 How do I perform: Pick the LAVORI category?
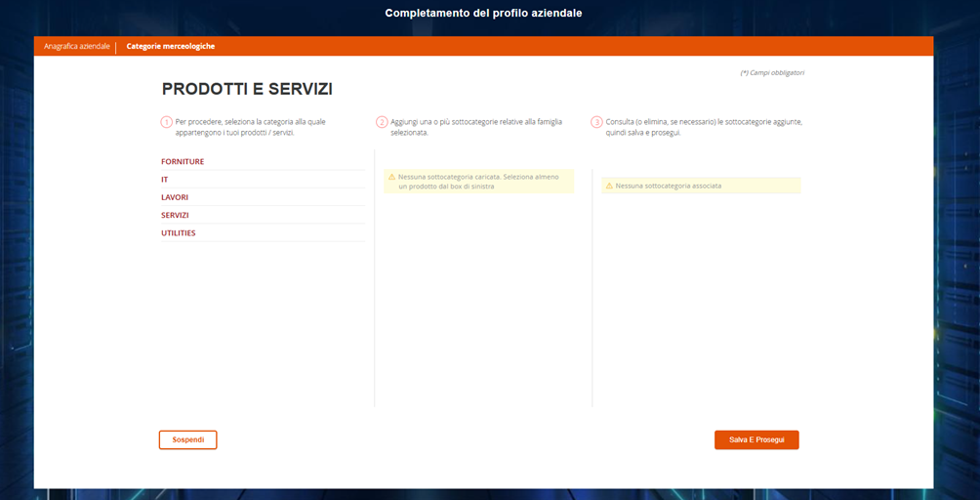tap(175, 197)
